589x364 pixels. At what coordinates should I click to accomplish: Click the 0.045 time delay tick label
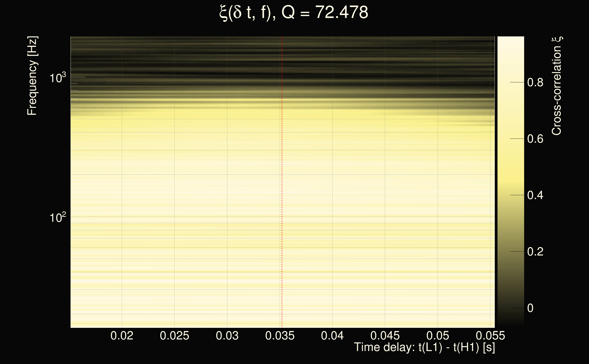pyautogui.click(x=385, y=336)
